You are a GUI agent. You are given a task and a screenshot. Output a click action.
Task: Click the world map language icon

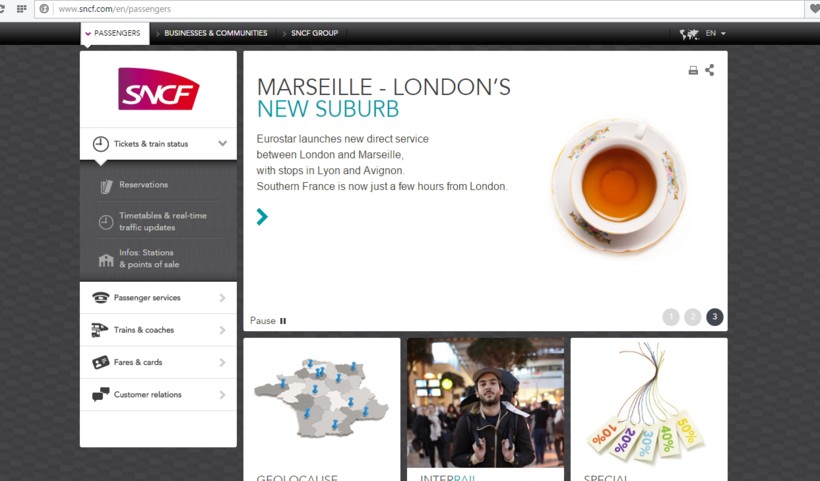coord(689,34)
